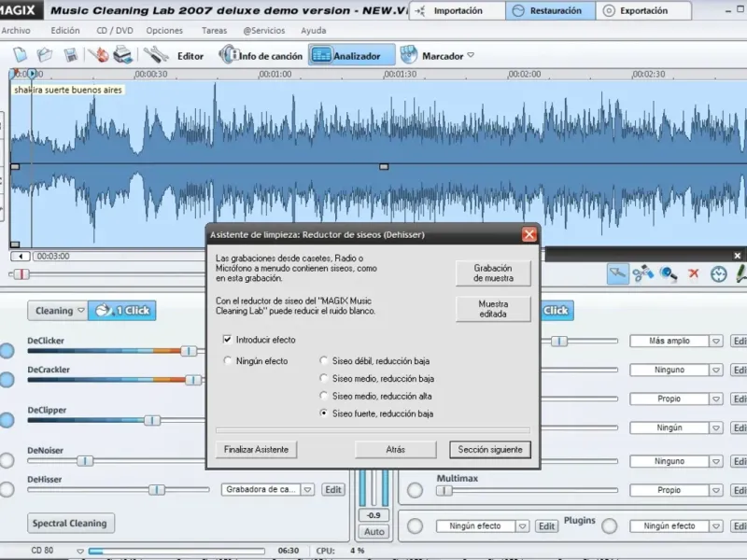Click the printer icon in the toolbar
Image resolution: width=747 pixels, height=560 pixels.
tap(122, 55)
